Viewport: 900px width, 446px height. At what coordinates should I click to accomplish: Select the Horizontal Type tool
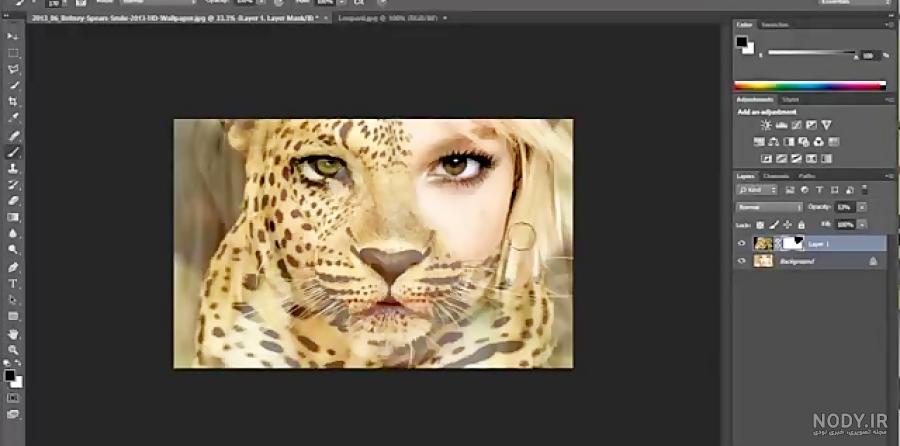(x=13, y=284)
